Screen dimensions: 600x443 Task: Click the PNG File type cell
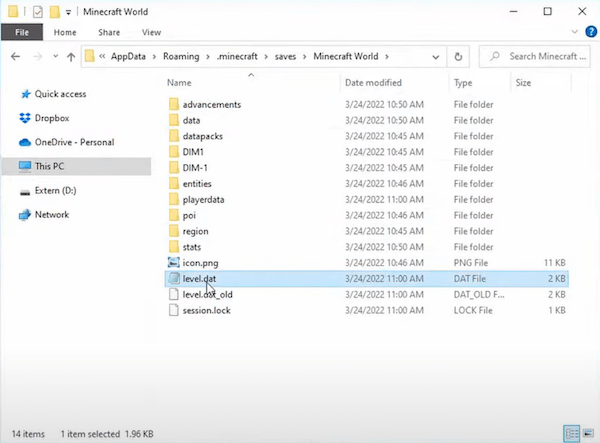(471, 263)
